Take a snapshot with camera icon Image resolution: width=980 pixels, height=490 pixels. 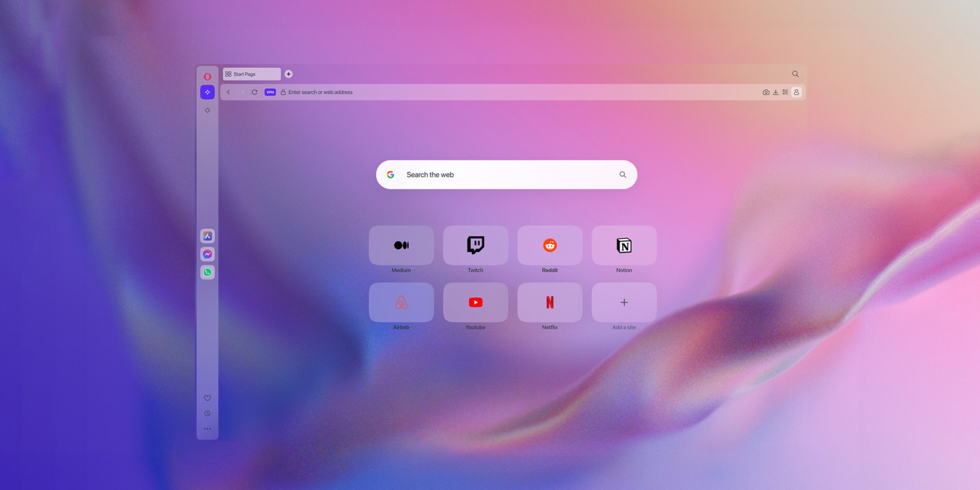tap(766, 92)
